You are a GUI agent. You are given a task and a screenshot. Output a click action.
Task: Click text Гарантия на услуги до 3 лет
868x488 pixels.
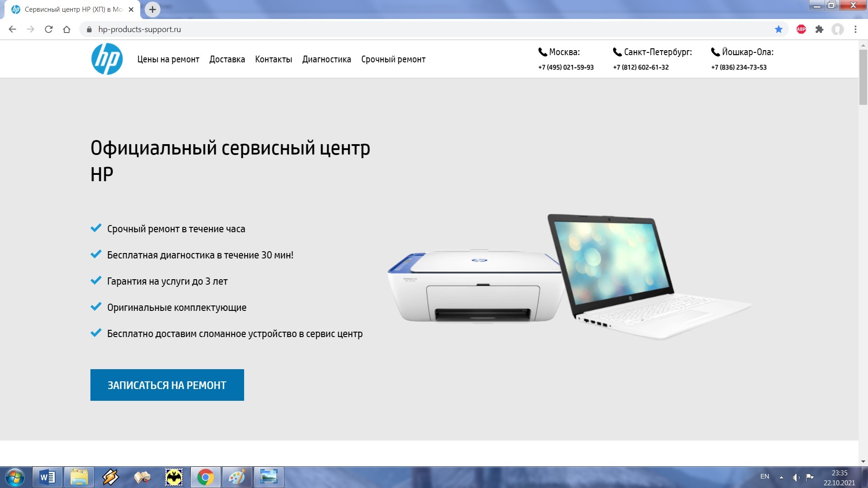click(x=167, y=282)
